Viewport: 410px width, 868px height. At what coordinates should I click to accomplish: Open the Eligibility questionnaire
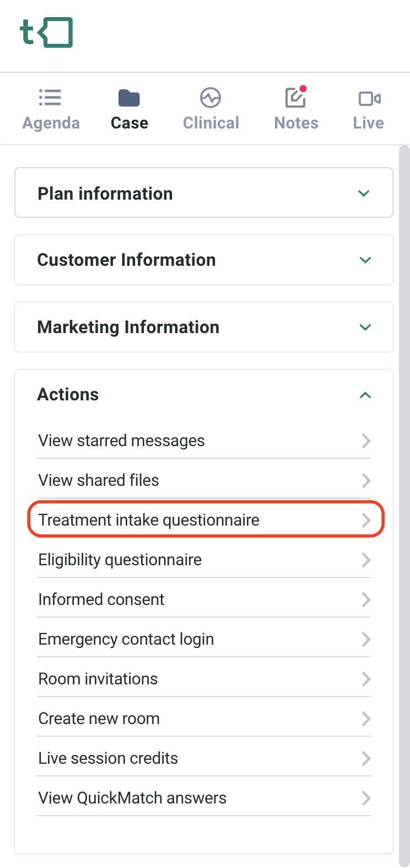click(x=120, y=560)
